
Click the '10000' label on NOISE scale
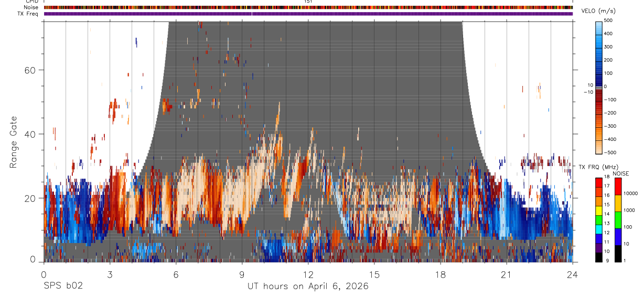630,193
